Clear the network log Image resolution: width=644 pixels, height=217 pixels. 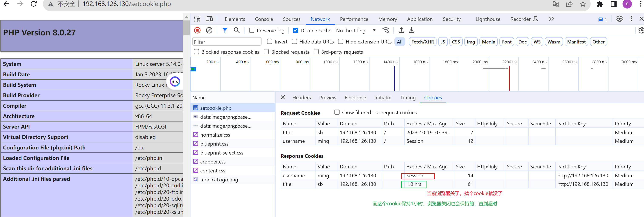tap(209, 30)
